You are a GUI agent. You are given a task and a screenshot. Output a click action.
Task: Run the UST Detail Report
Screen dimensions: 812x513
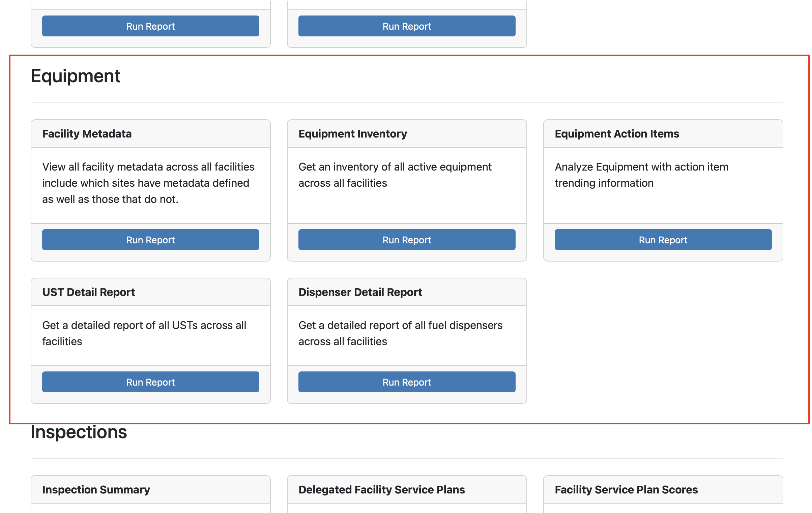click(x=150, y=382)
